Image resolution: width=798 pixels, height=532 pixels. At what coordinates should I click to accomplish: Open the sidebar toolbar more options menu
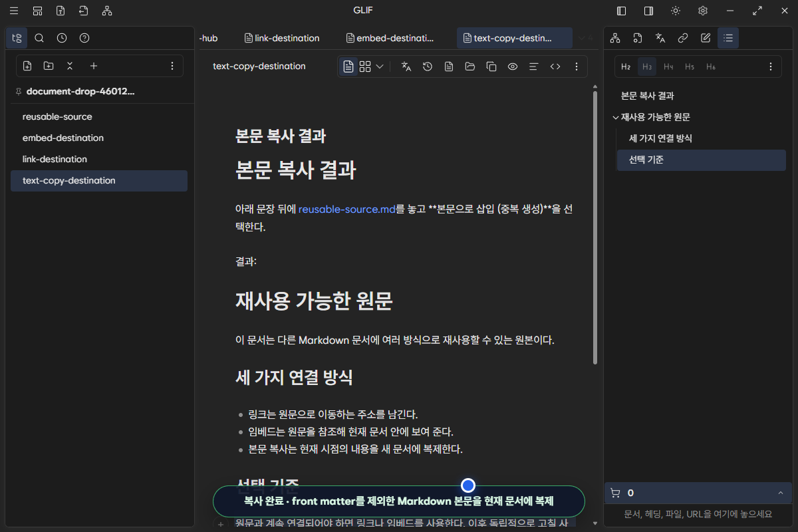(172, 66)
